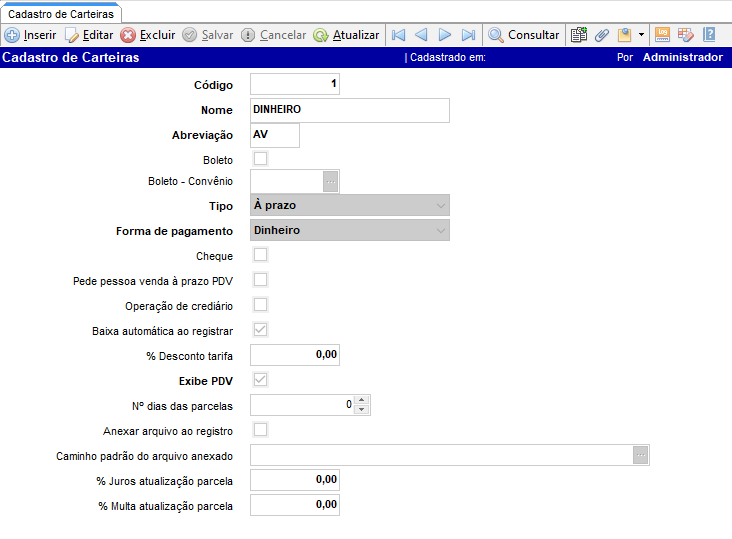Viewport: 732px width, 539px height.
Task: Click the Consultar button
Action: (523, 35)
